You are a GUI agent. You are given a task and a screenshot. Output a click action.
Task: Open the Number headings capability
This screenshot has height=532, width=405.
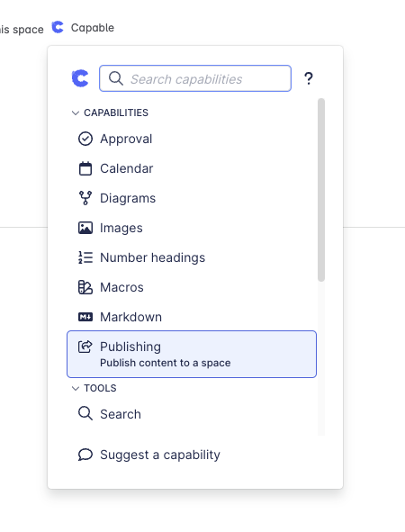192,257
